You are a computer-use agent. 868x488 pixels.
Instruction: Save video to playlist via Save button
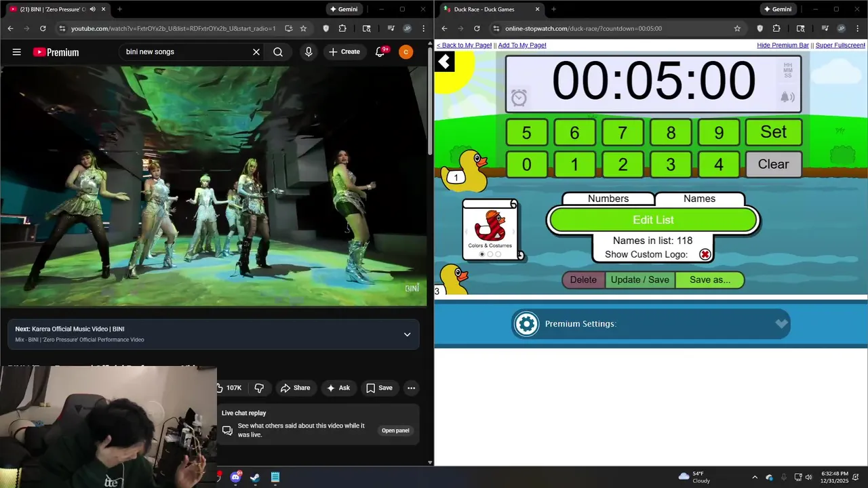[379, 388]
